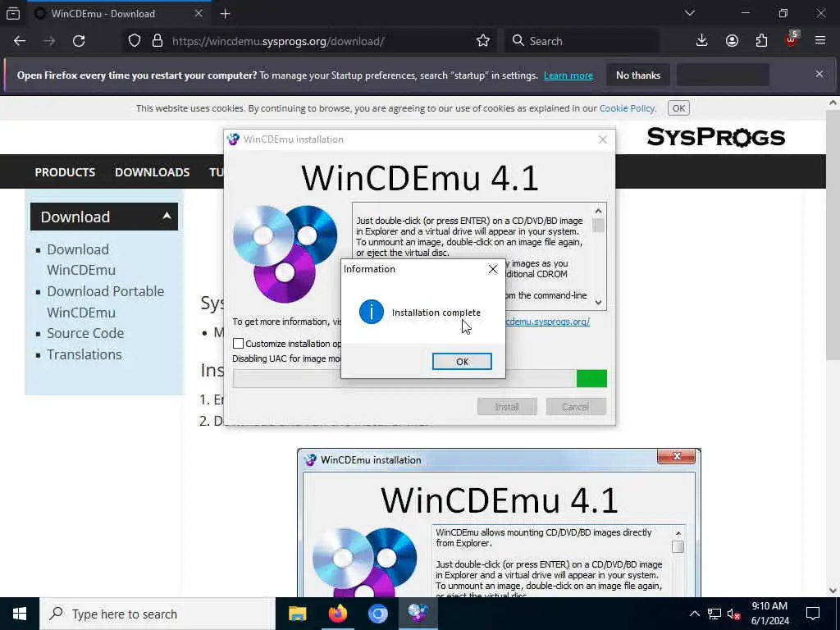Open the Cookie Policy link
Viewport: 840px width, 630px height.
point(627,108)
